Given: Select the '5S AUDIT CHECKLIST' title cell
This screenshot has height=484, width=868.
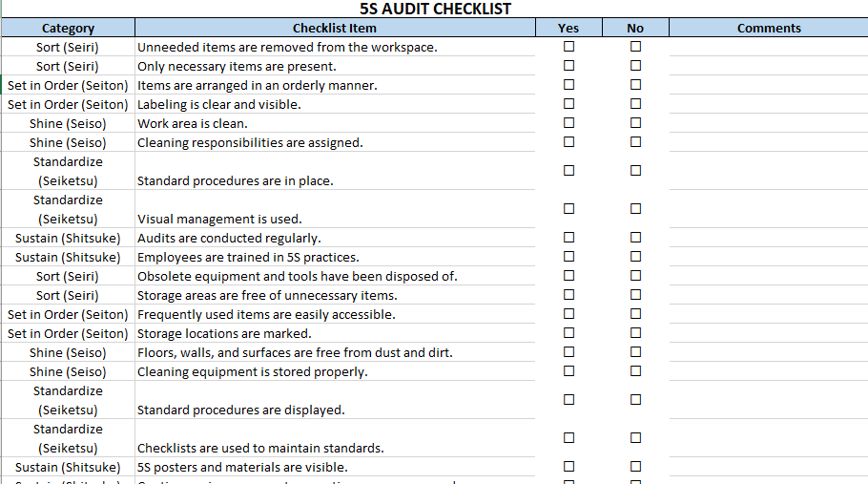Looking at the screenshot, I should tap(434, 9).
